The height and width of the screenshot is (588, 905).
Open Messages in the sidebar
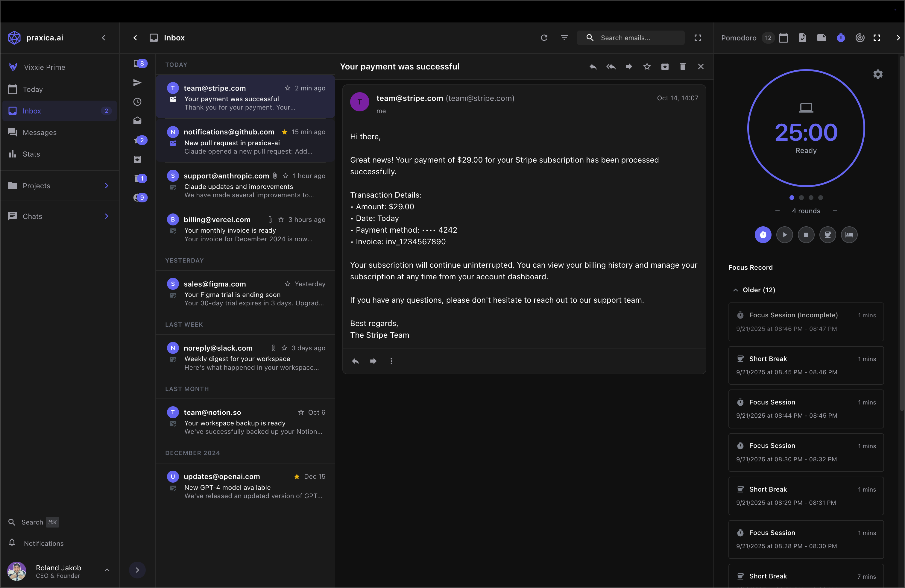pos(40,132)
